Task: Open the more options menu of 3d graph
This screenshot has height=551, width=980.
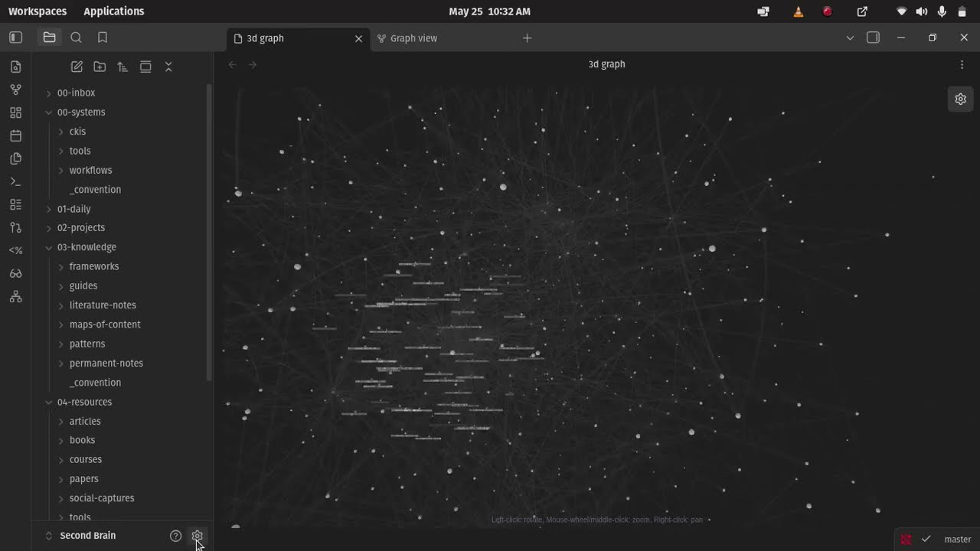Action: tap(962, 64)
